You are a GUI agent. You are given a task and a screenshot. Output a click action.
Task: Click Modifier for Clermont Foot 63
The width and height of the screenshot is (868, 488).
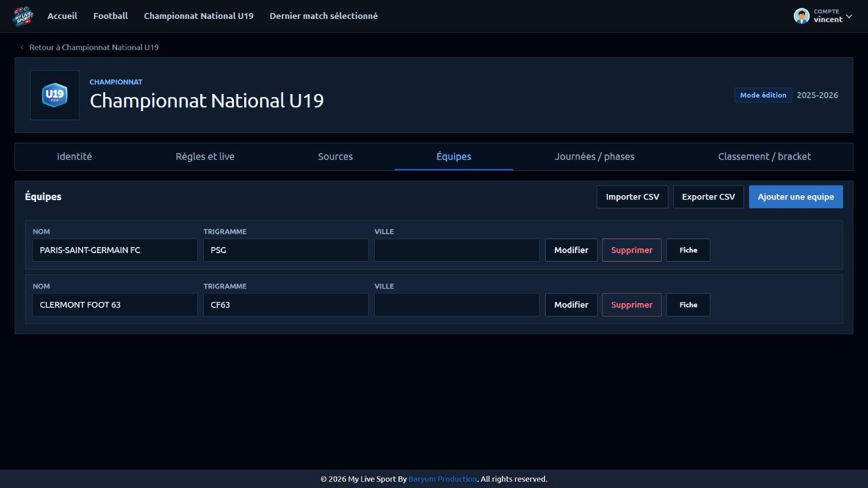(x=571, y=305)
